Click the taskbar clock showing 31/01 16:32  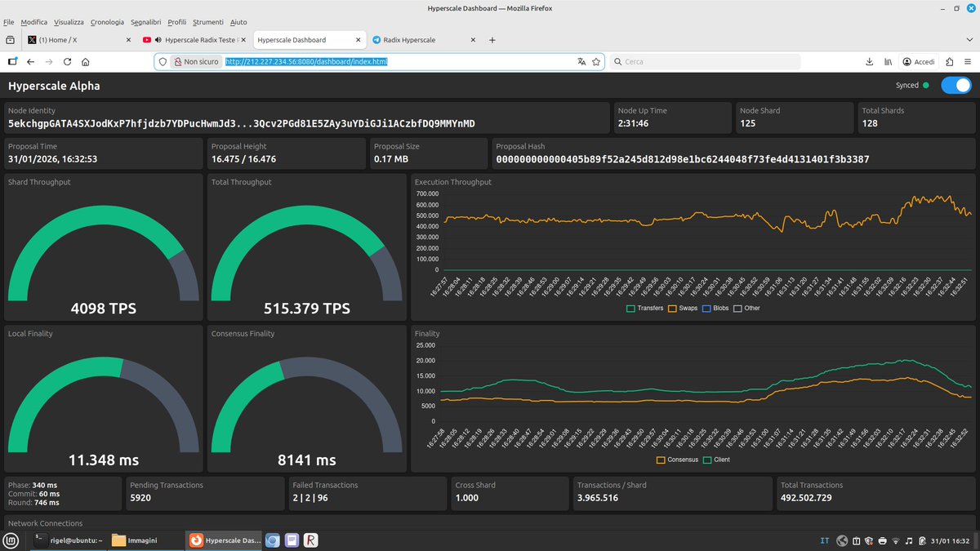point(951,540)
